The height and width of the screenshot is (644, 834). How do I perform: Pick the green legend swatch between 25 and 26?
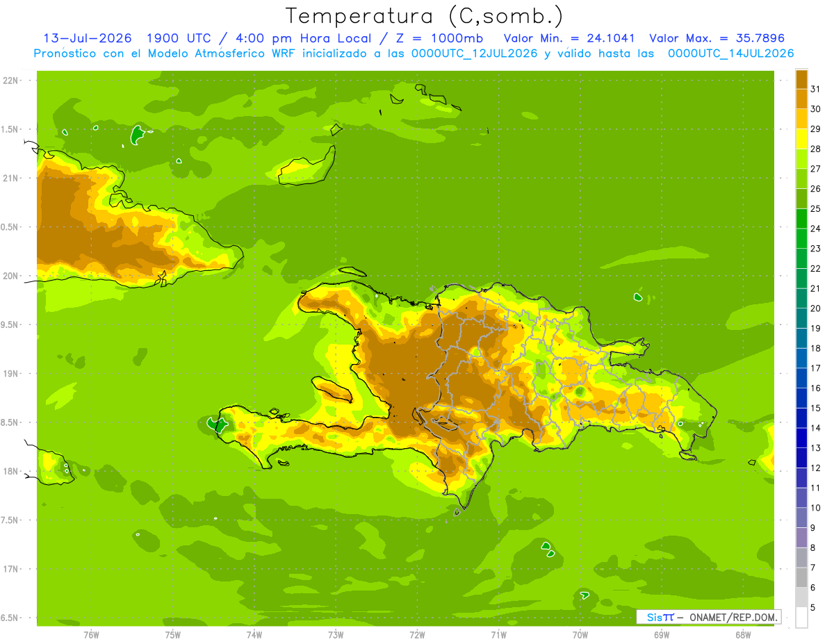(x=801, y=199)
